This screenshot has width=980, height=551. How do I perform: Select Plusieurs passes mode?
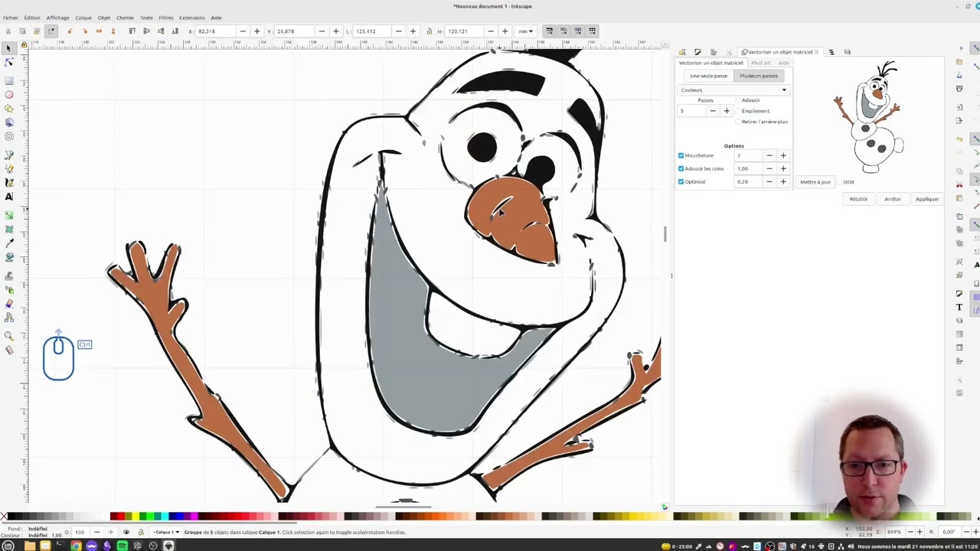coord(759,76)
